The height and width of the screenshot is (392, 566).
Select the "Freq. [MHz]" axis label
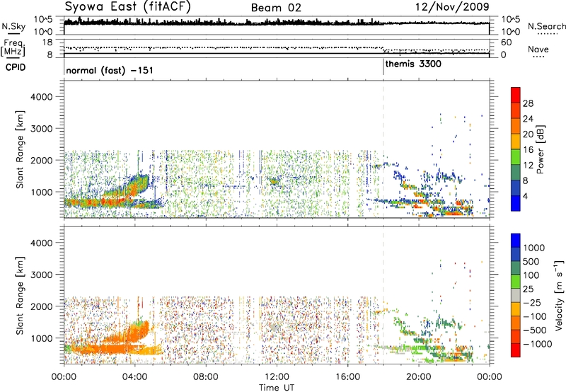[13, 47]
